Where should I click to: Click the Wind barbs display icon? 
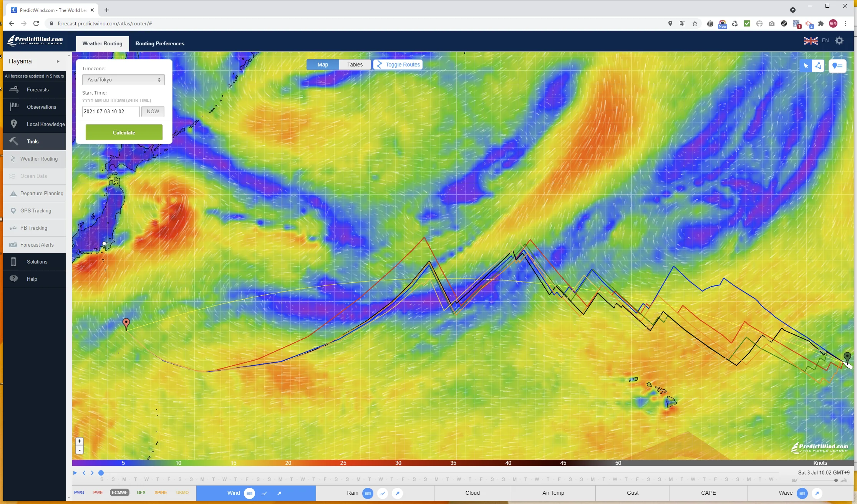click(264, 493)
